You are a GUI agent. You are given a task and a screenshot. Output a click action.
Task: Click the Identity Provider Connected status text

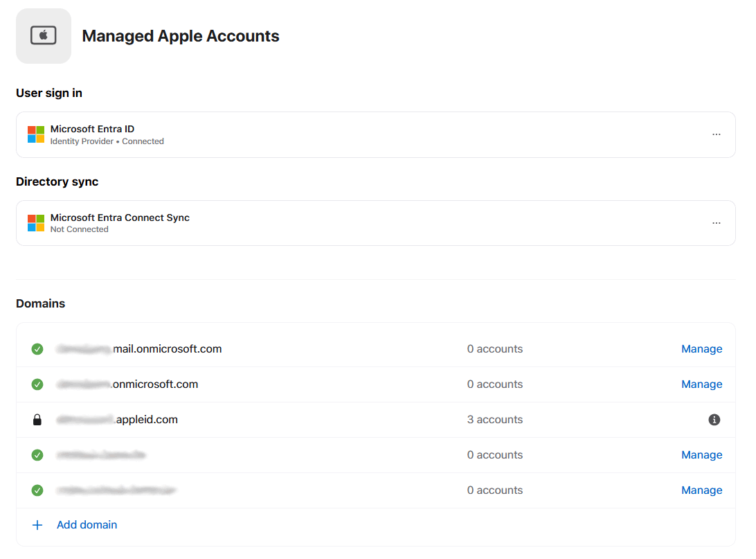[107, 141]
